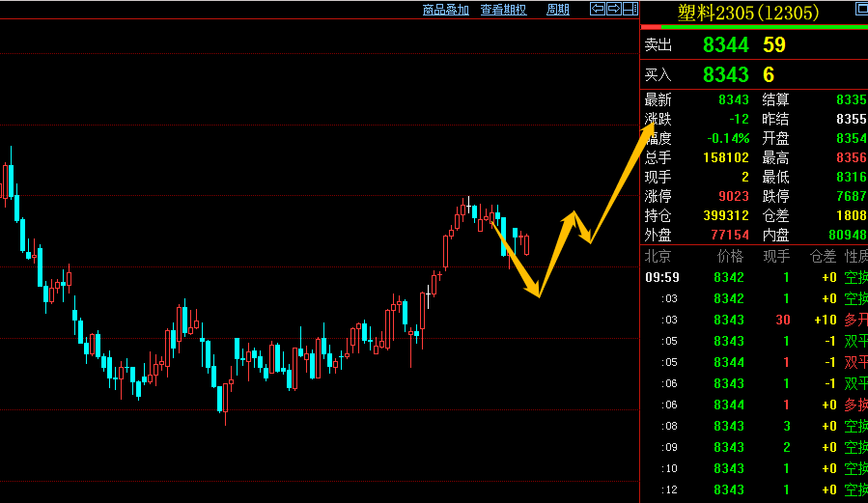Click the 现手 column header in tick list

(776, 256)
